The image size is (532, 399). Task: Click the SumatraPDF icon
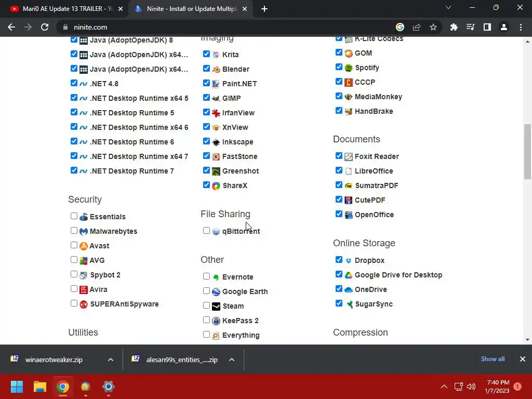349,185
